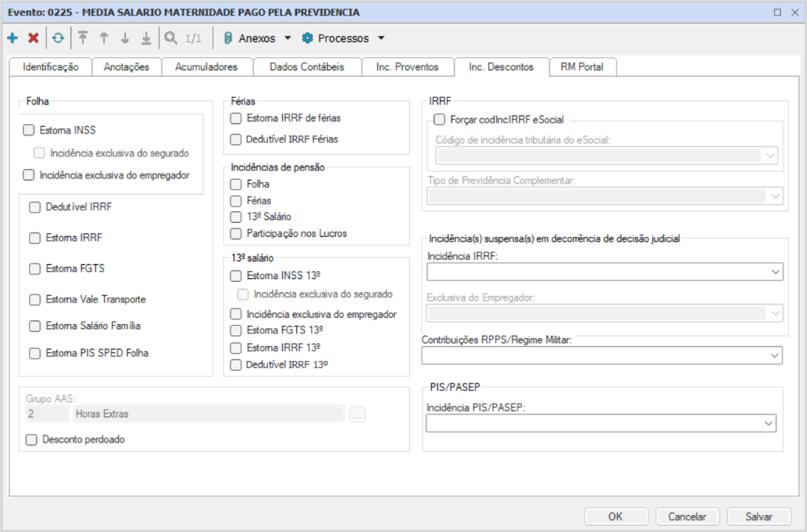The height and width of the screenshot is (532, 807).
Task: Open the Acumuladores tab
Action: (x=206, y=67)
